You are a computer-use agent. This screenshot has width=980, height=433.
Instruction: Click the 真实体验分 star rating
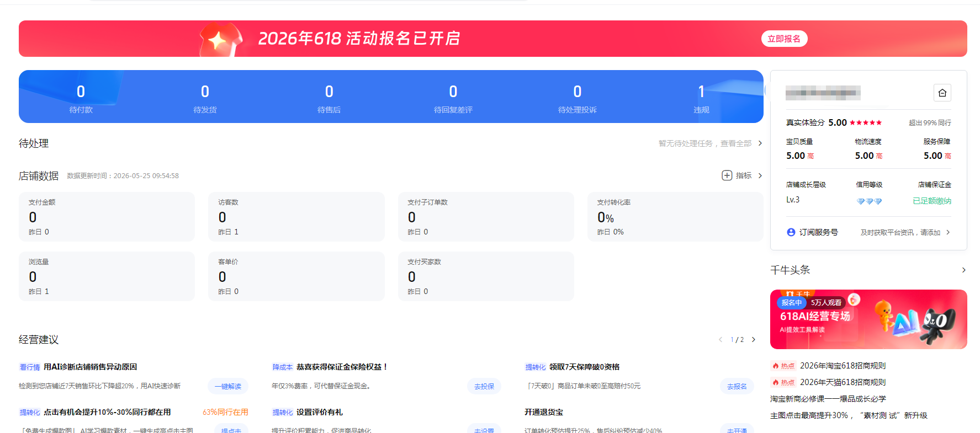pyautogui.click(x=866, y=122)
